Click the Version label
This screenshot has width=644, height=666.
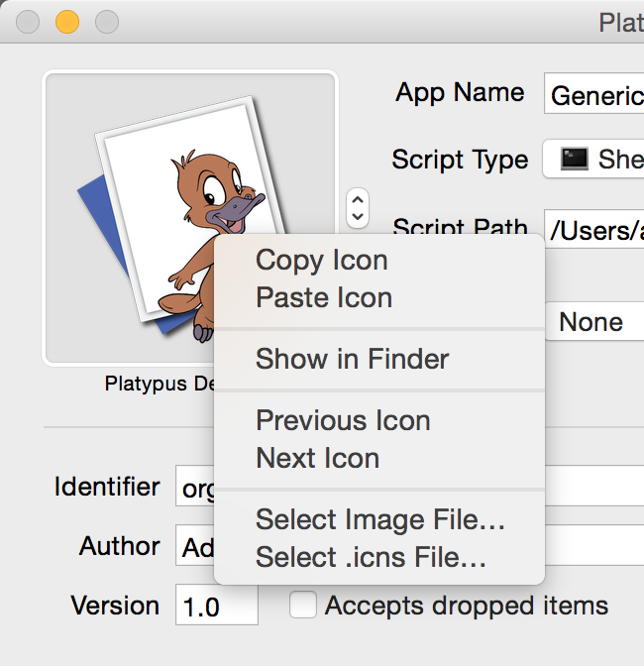coord(115,606)
